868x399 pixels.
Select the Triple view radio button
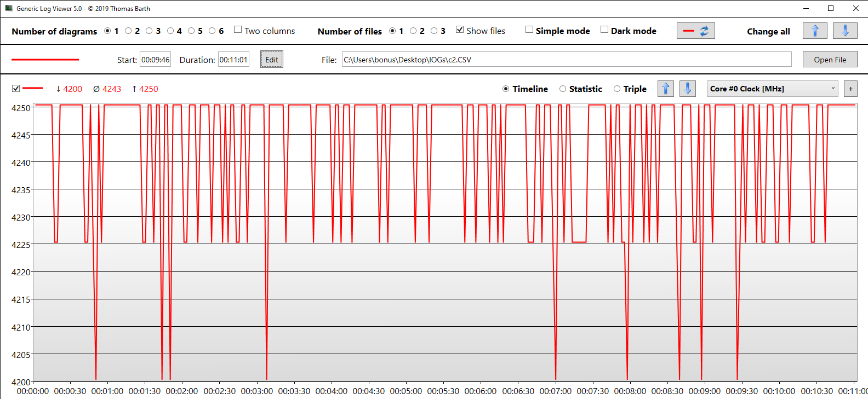click(x=617, y=89)
